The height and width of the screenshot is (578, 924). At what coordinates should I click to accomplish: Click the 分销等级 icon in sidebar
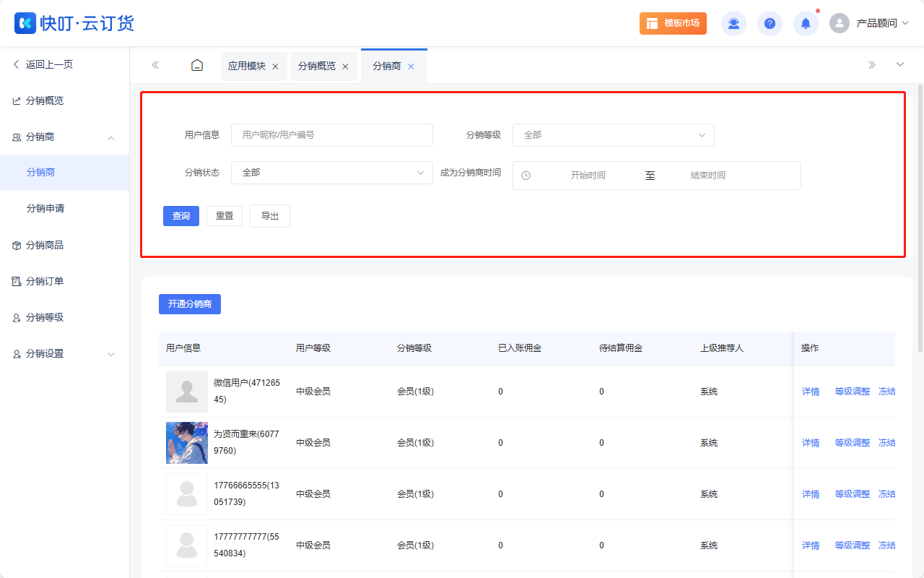pyautogui.click(x=17, y=318)
